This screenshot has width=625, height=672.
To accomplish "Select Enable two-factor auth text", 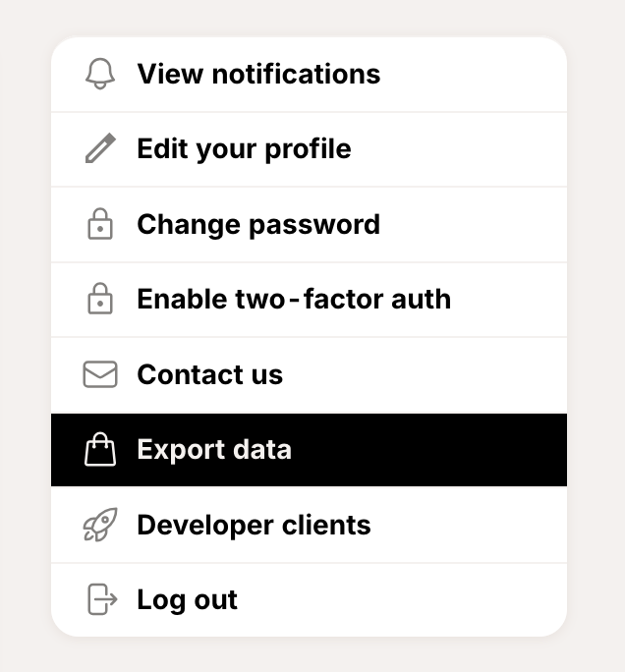I will (x=294, y=300).
